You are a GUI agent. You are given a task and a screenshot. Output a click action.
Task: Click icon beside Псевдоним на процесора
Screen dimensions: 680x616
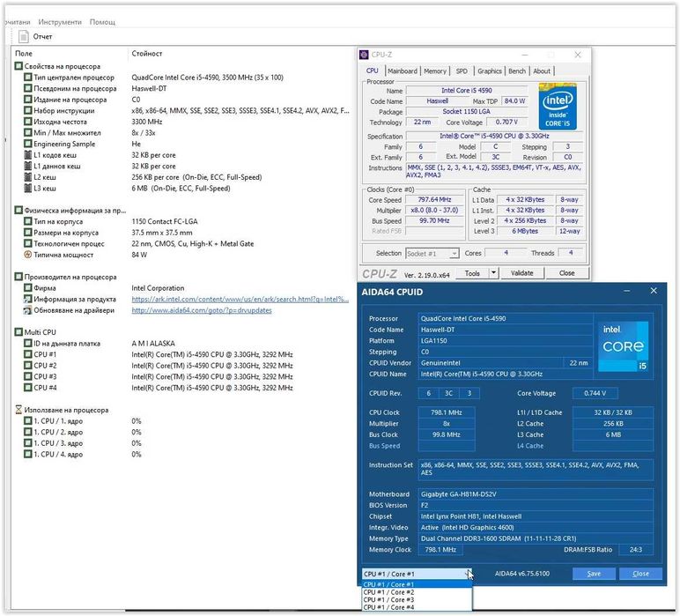point(28,88)
